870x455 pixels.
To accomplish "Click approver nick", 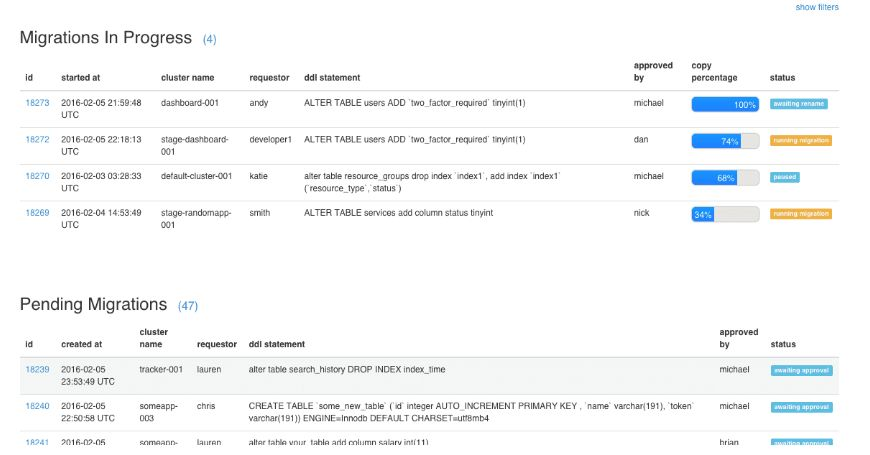I will [x=641, y=213].
